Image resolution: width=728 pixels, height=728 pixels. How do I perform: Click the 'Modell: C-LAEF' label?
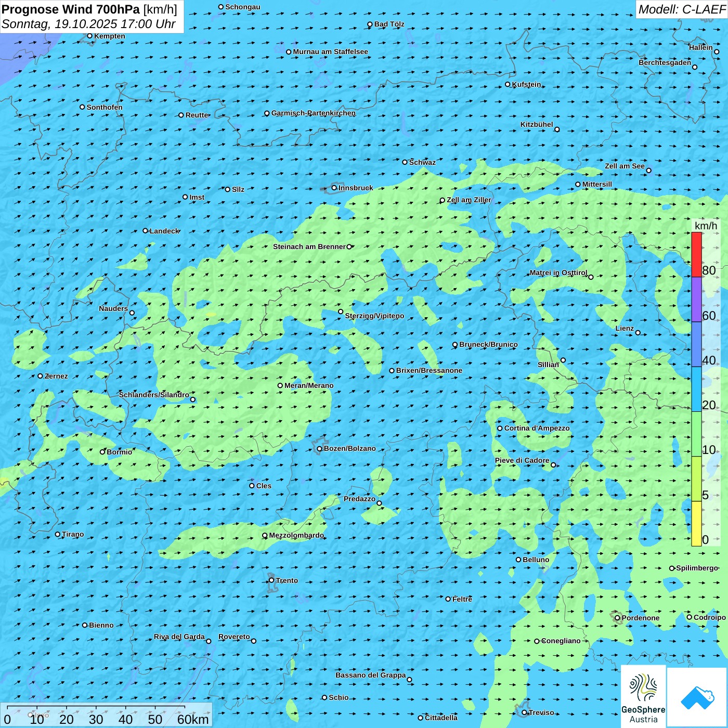click(681, 9)
